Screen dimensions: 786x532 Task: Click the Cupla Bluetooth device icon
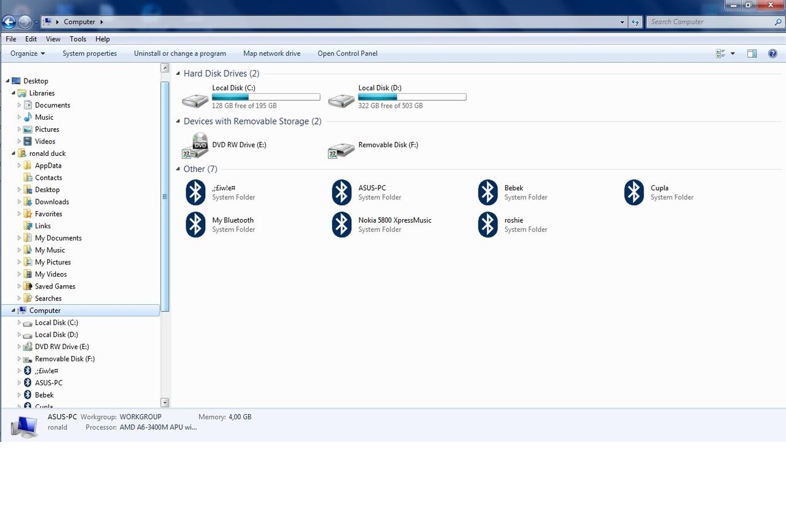634,192
